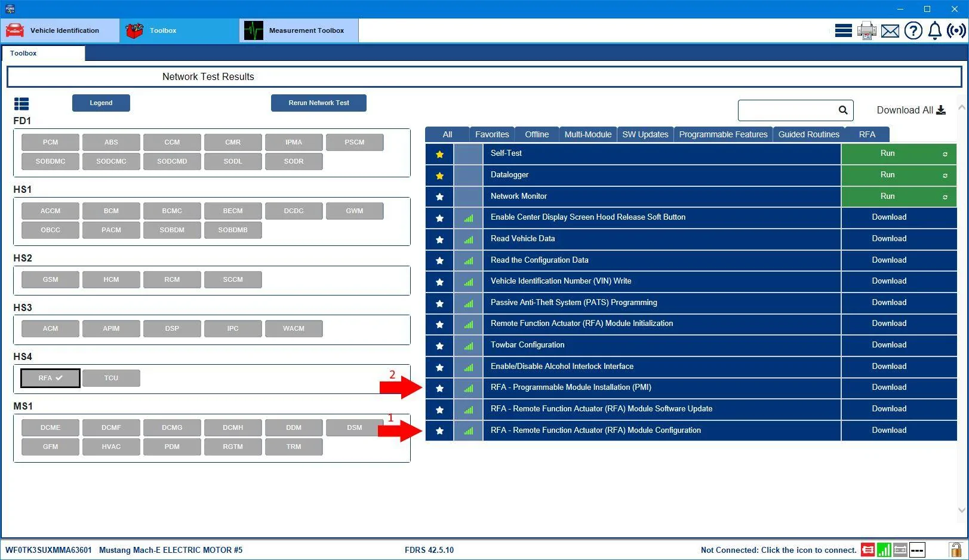Image resolution: width=969 pixels, height=560 pixels.
Task: Click the Download All arrow icon
Action: [941, 110]
